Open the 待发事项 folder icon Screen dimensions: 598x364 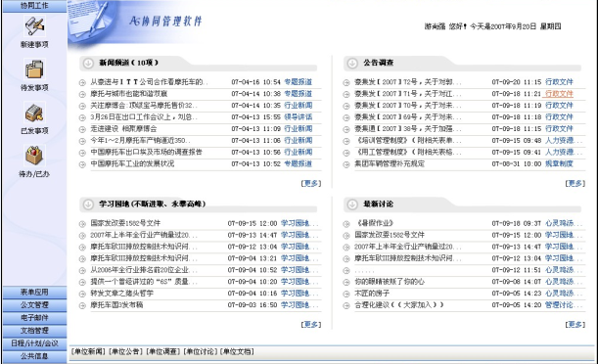[34, 69]
